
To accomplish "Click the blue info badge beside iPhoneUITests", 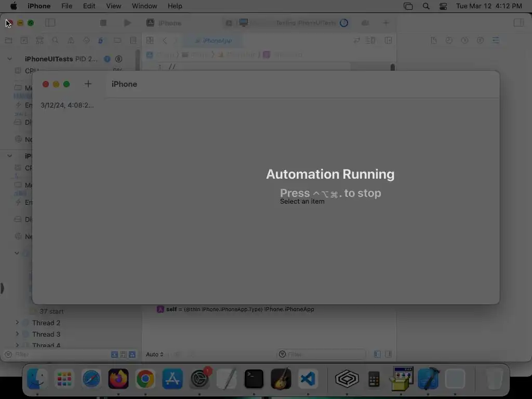I will click(107, 59).
